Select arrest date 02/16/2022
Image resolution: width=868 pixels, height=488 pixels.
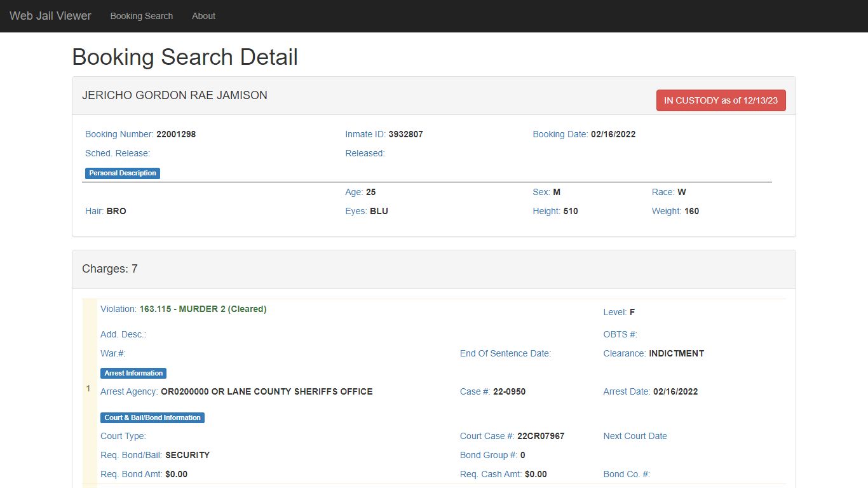675,391
